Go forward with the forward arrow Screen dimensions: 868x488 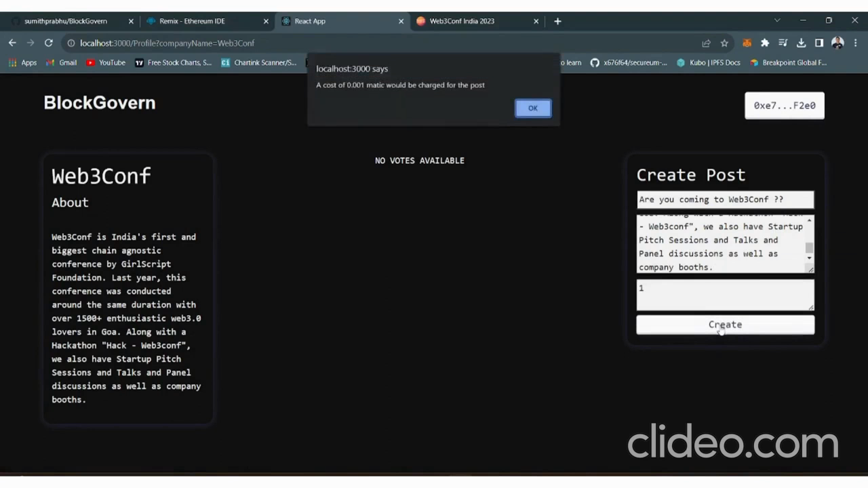[30, 43]
